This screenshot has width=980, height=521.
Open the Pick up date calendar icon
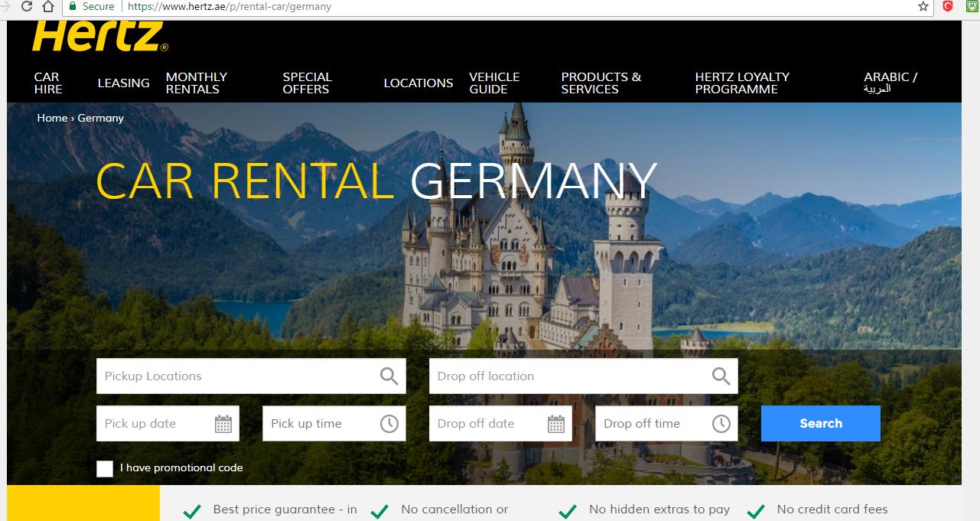pos(223,424)
